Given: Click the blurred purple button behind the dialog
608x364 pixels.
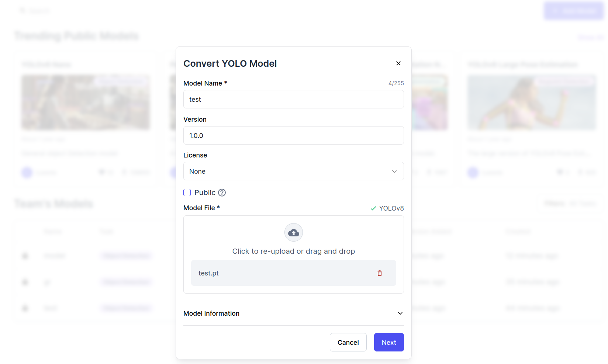Looking at the screenshot, I should (574, 11).
